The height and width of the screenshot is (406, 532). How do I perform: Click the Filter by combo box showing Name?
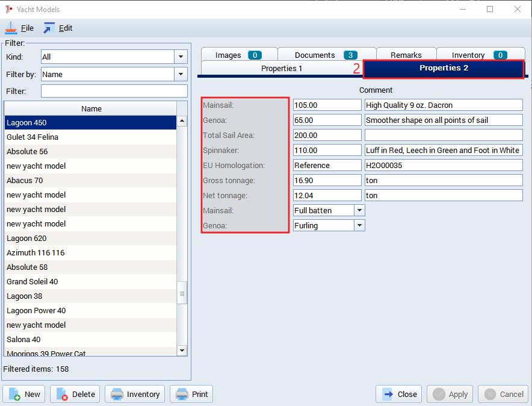(114, 74)
